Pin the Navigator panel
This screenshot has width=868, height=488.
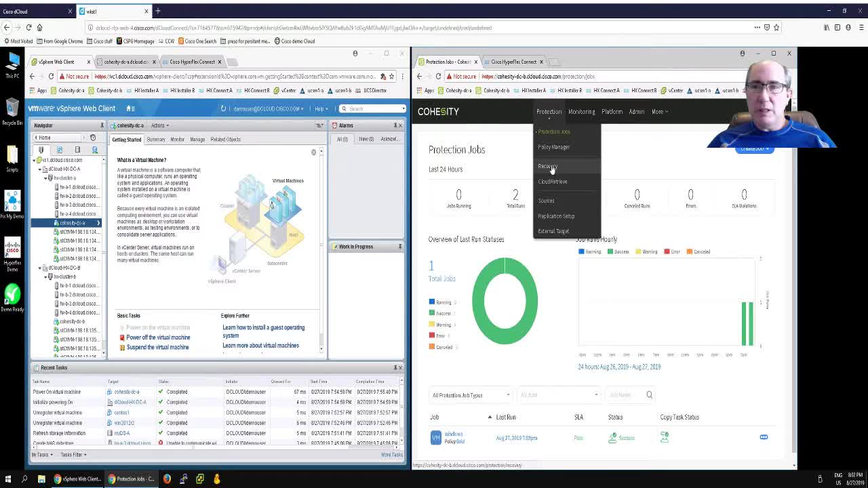102,125
